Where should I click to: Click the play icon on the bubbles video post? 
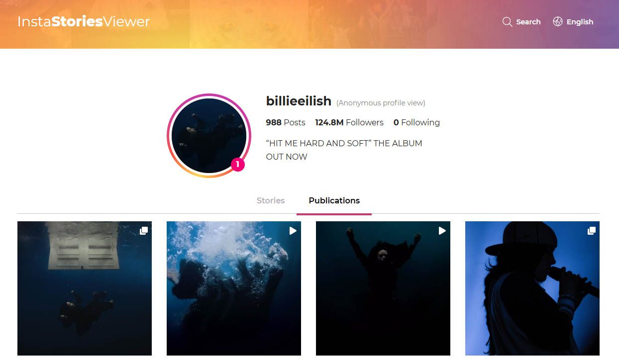coord(293,231)
